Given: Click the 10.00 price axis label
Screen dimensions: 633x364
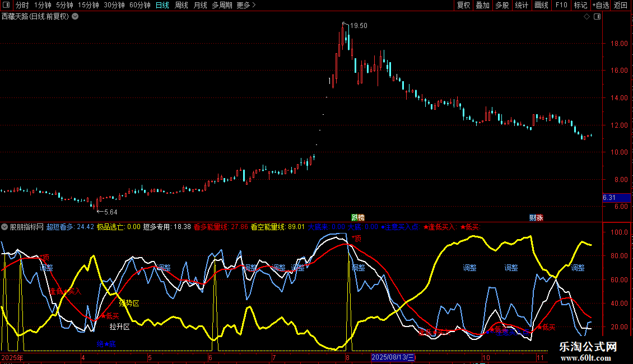Looking at the screenshot, I should tap(619, 152).
